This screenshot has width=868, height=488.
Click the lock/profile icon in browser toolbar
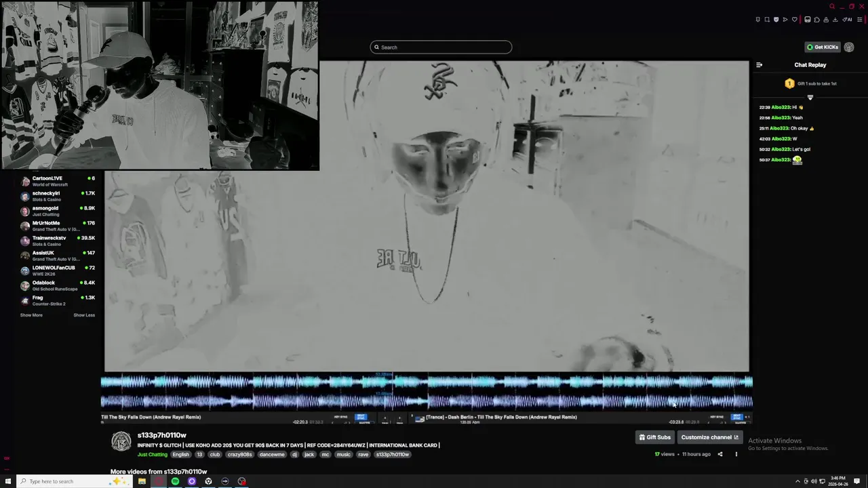coord(826,20)
